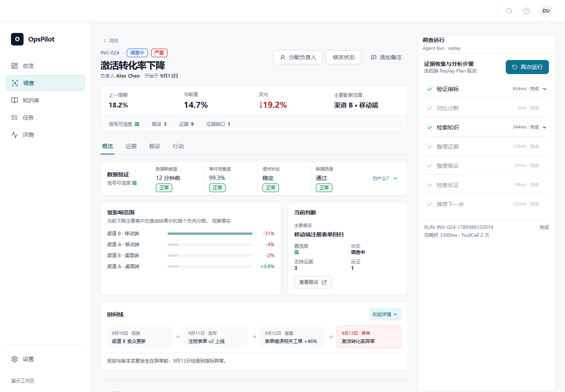Screen dimensions: 565x392
Task: Open 查看假设 button
Action: (x=313, y=282)
